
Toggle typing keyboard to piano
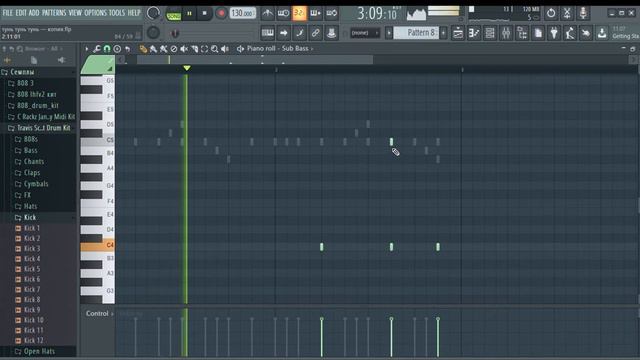(267, 33)
